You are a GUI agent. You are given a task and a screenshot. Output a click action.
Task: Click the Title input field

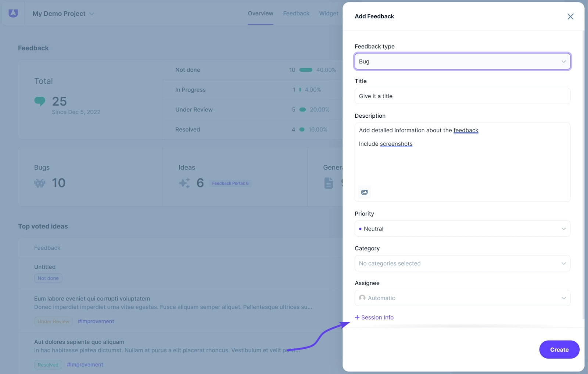[462, 96]
